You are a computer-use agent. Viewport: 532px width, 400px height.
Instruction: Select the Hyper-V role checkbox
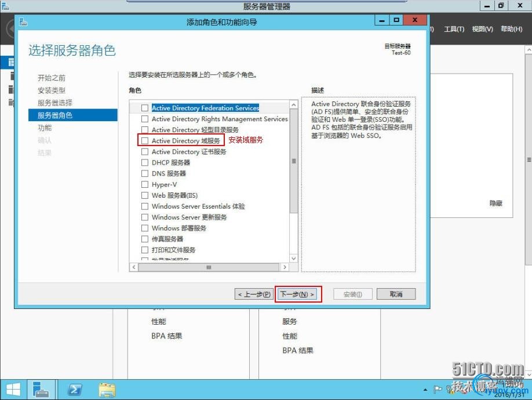145,184
